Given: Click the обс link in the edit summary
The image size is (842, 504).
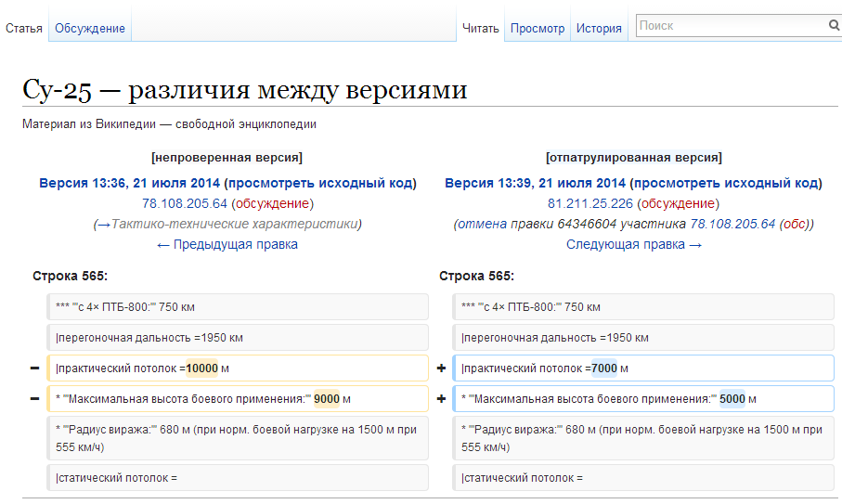Looking at the screenshot, I should (795, 224).
